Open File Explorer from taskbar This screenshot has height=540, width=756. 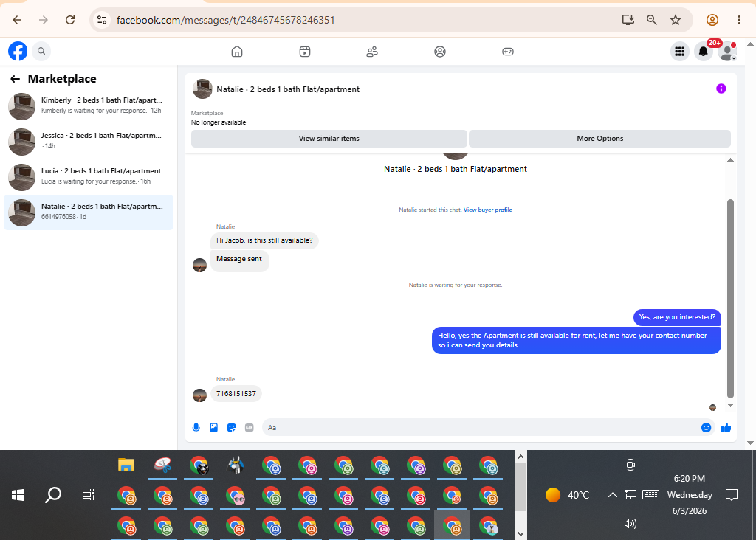coord(126,465)
